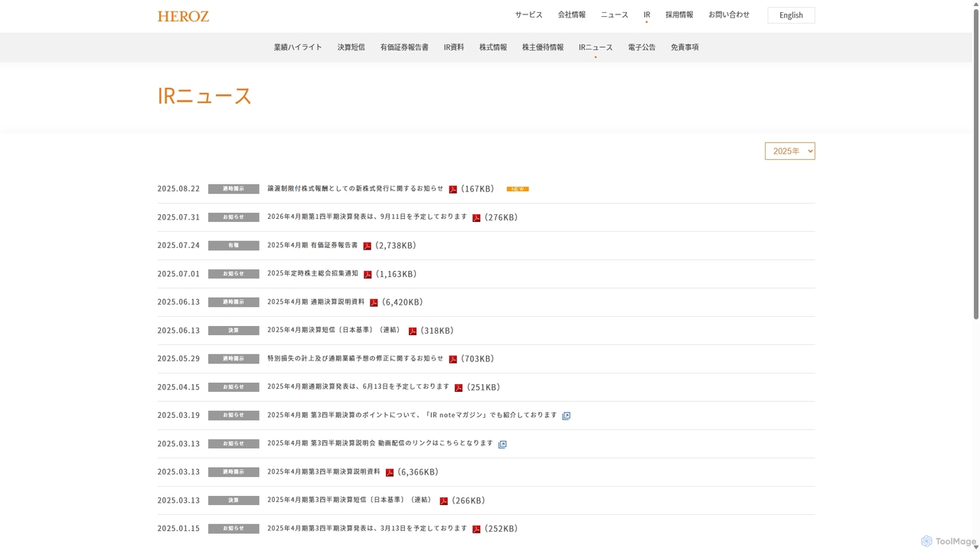Screen dimensions: 980x551
Task: Click the date 2025.07.31
Action: click(178, 217)
